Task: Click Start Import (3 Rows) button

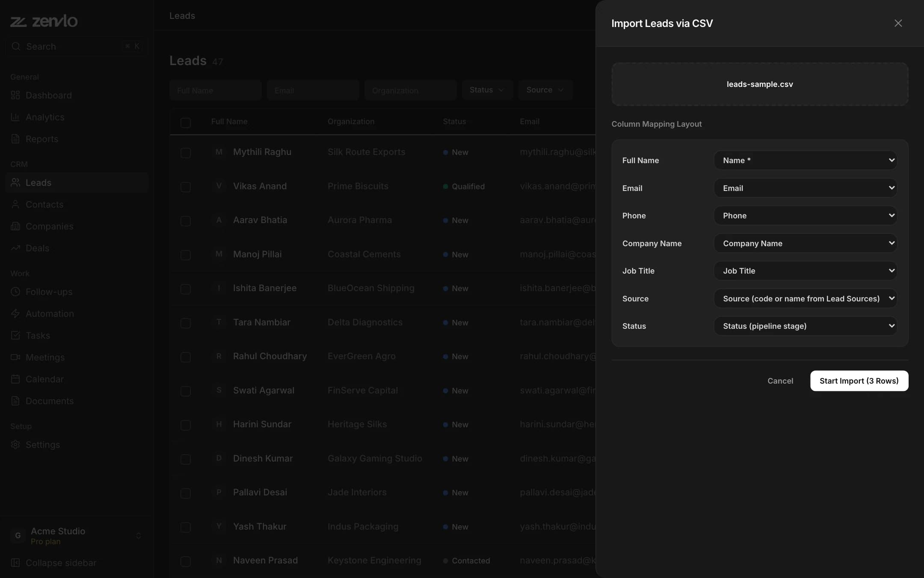Action: [859, 381]
